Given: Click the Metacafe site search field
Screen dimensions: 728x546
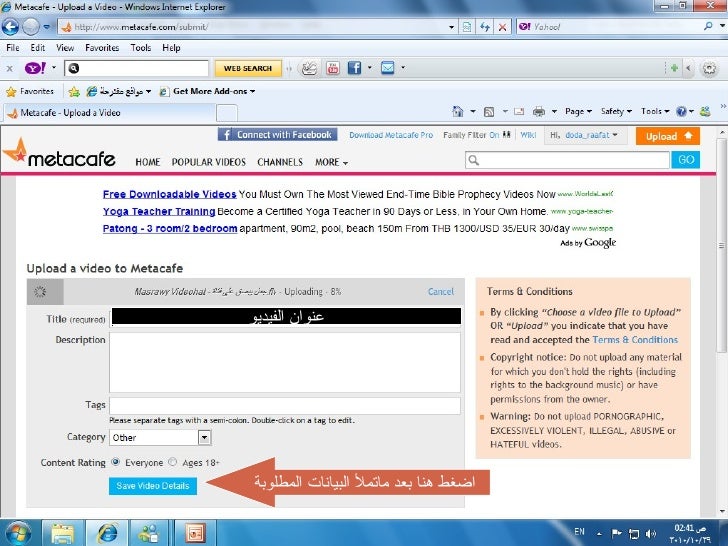Looking at the screenshot, I should (567, 160).
